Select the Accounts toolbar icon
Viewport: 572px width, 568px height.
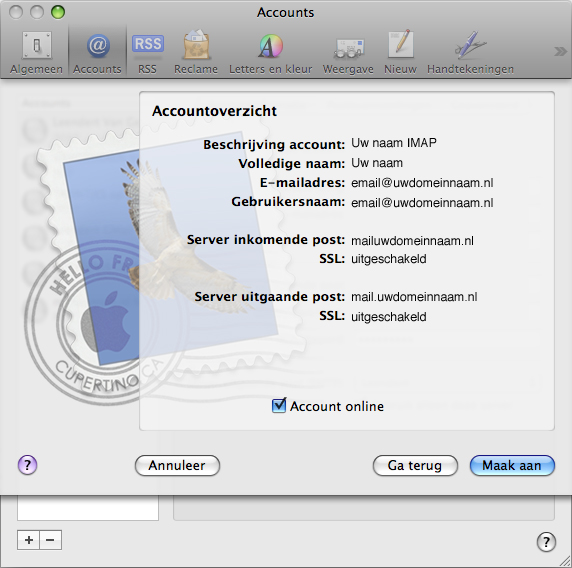(97, 52)
